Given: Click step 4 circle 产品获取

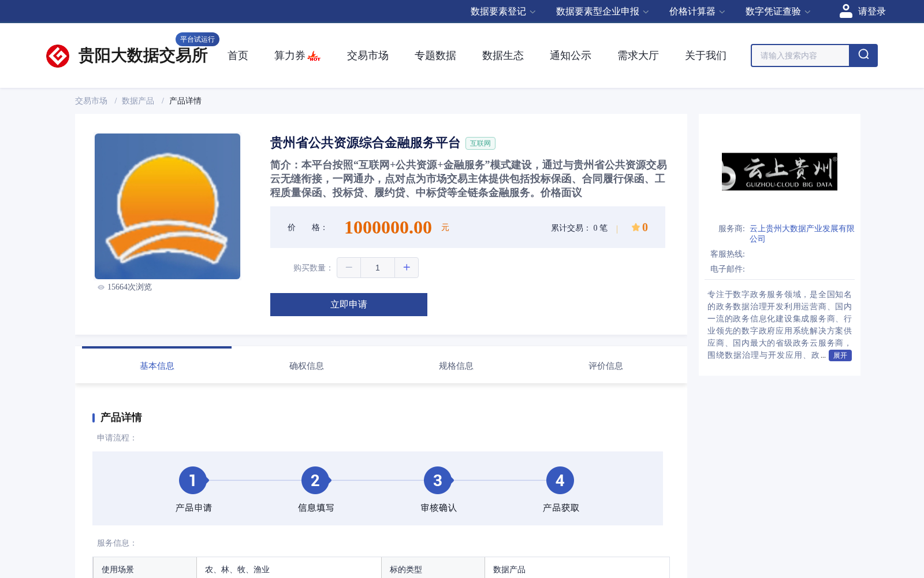Looking at the screenshot, I should pyautogui.click(x=560, y=480).
